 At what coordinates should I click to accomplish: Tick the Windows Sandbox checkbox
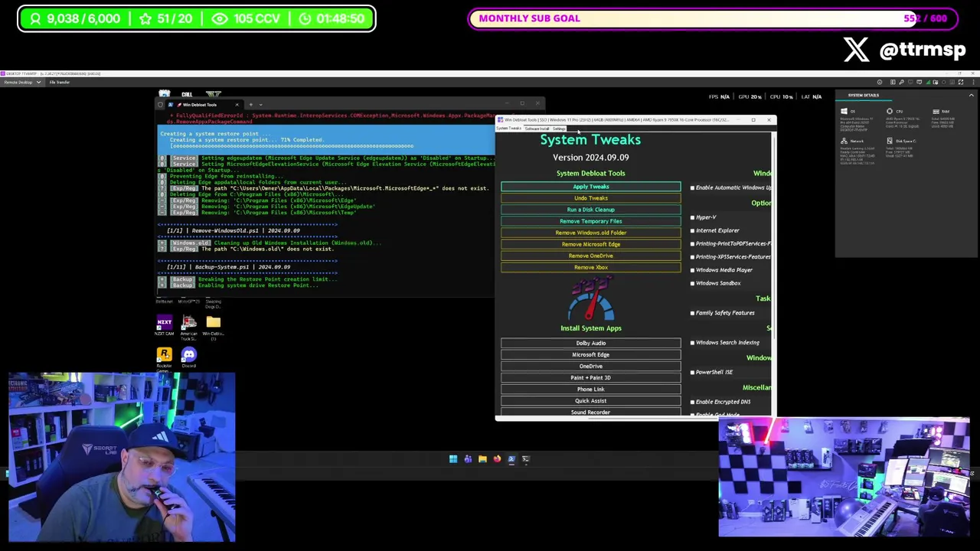692,283
